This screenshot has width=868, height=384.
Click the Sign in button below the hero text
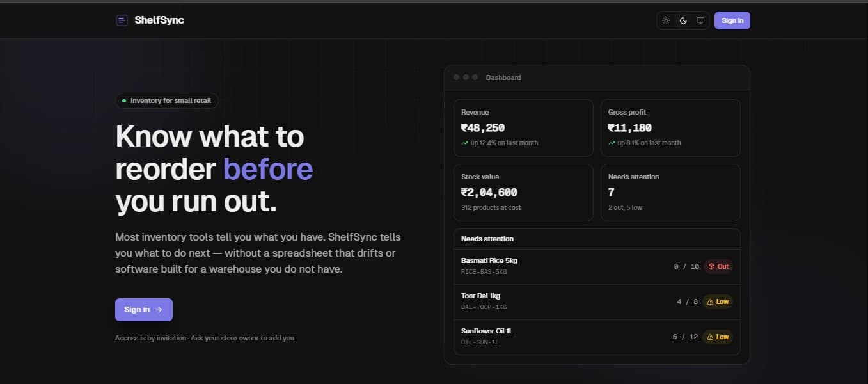144,310
